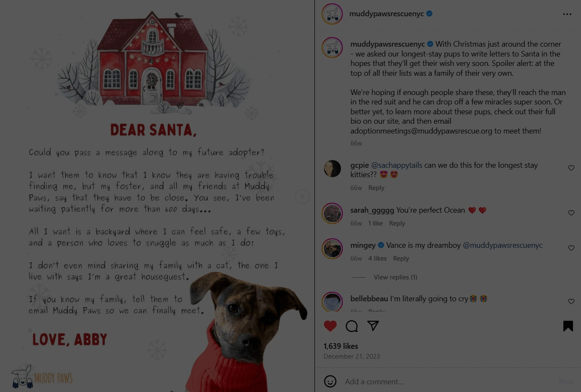Image resolution: width=581 pixels, height=392 pixels.
Task: Expand View replies (1) under mingey
Action: pyautogui.click(x=395, y=277)
